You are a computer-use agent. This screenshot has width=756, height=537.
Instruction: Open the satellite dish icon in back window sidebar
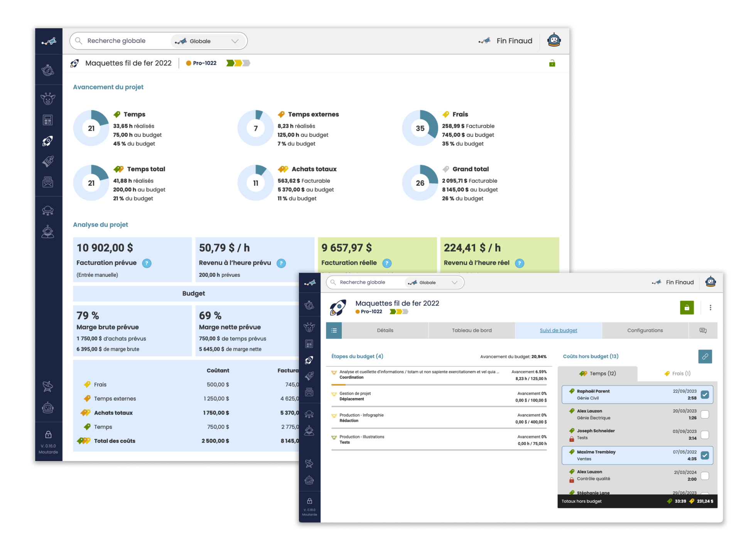[48, 386]
